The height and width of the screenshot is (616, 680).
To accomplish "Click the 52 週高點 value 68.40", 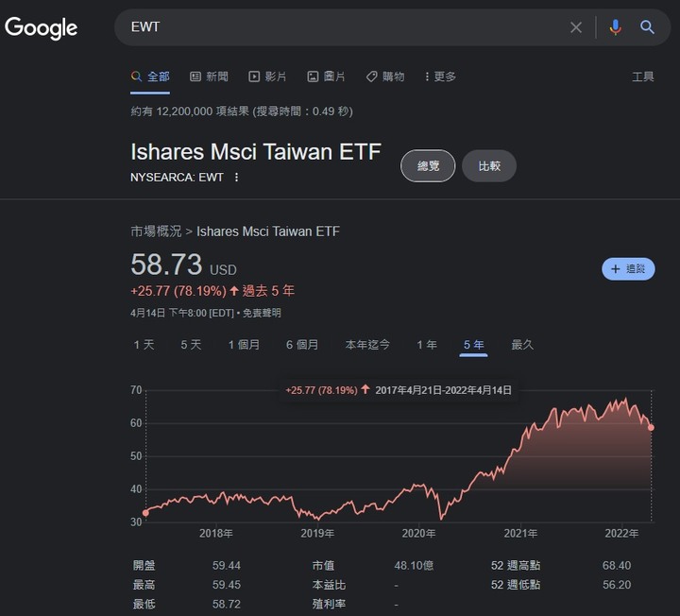I will 616,565.
